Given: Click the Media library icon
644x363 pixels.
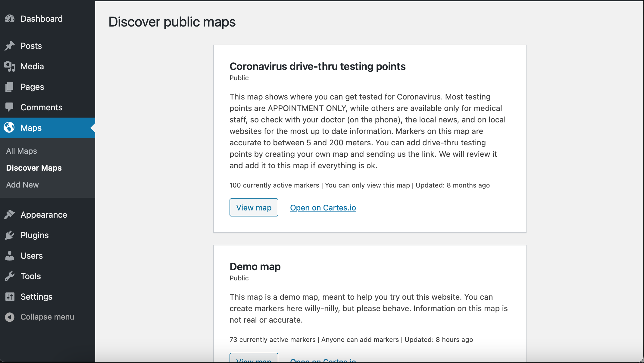Looking at the screenshot, I should coord(10,66).
